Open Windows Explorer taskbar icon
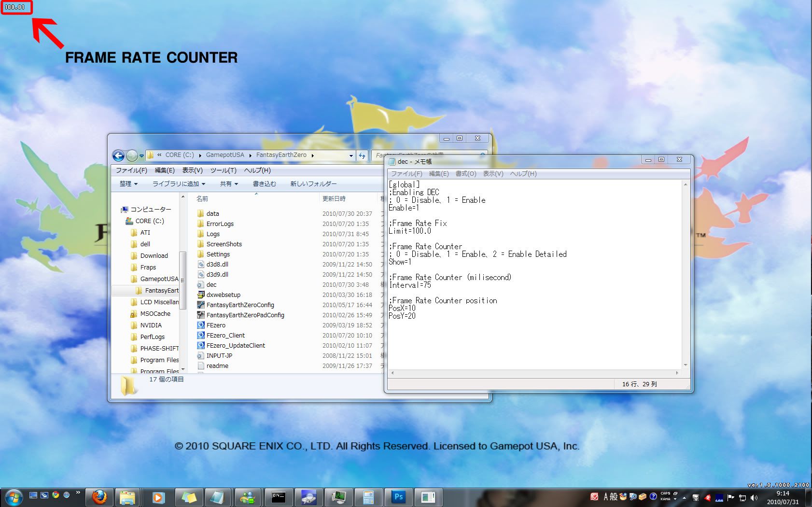812x507 pixels. click(127, 497)
